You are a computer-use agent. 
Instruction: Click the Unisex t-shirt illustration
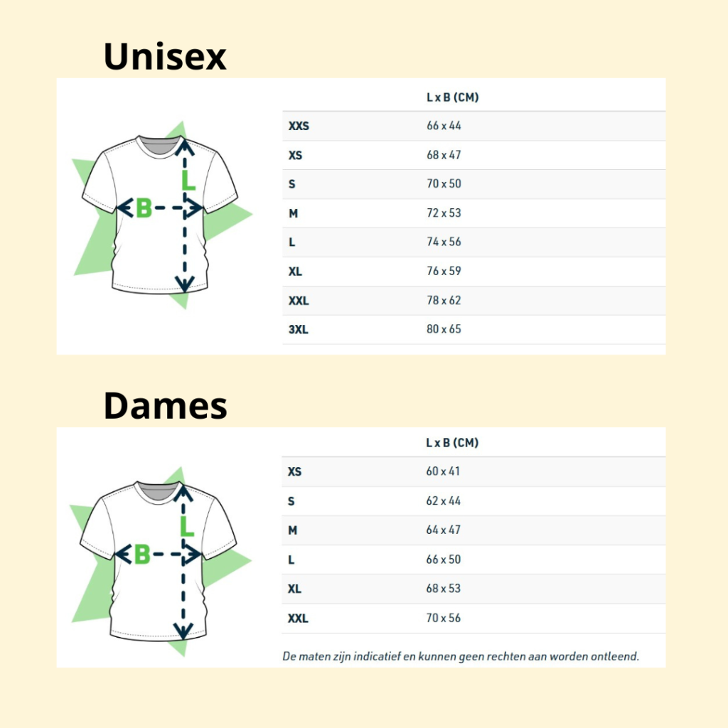(161, 215)
